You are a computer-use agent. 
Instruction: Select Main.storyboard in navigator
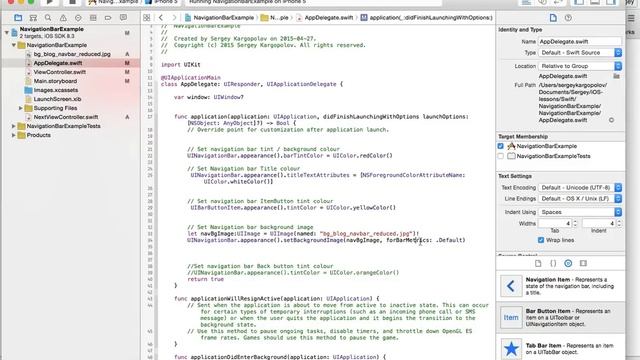(x=55, y=81)
